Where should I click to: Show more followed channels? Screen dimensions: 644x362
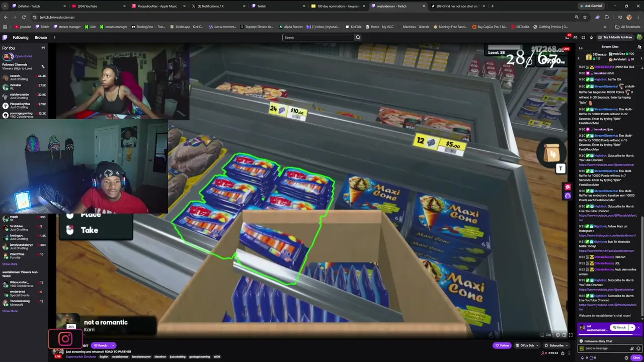pyautogui.click(x=10, y=264)
